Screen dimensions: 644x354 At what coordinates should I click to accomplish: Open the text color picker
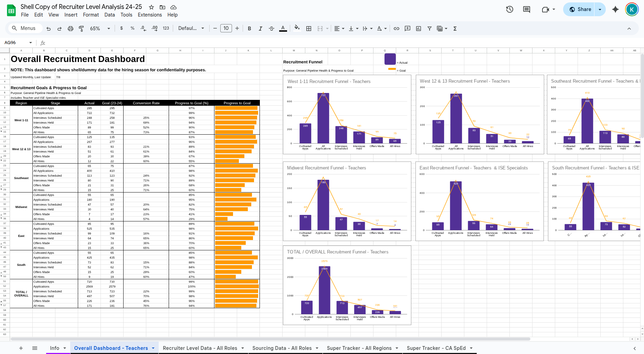coord(283,28)
